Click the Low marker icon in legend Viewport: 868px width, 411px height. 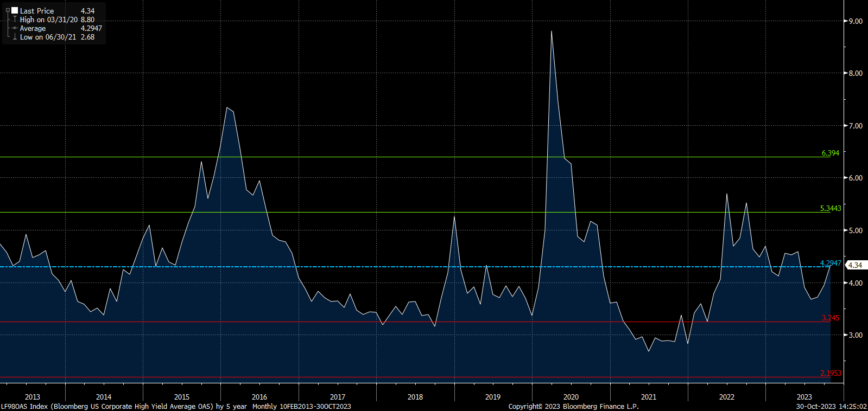point(15,37)
